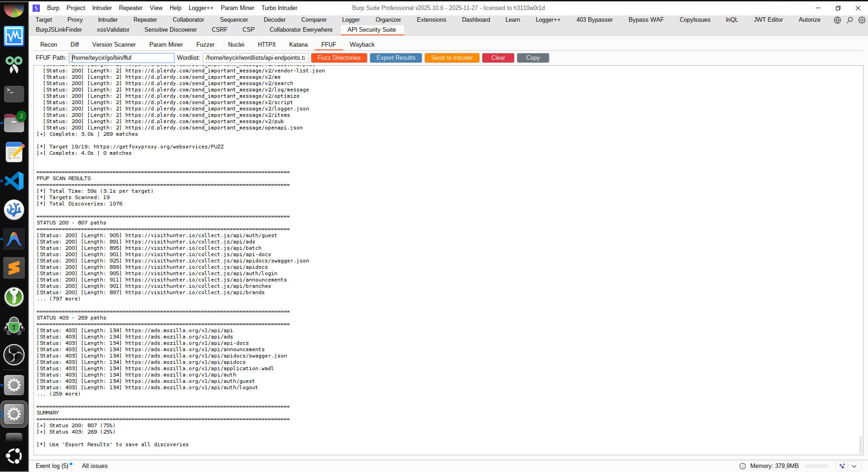Screen dimensions: 868x472
Task: Click the colorful A-shaped logo dock icon
Action: [x=14, y=239]
